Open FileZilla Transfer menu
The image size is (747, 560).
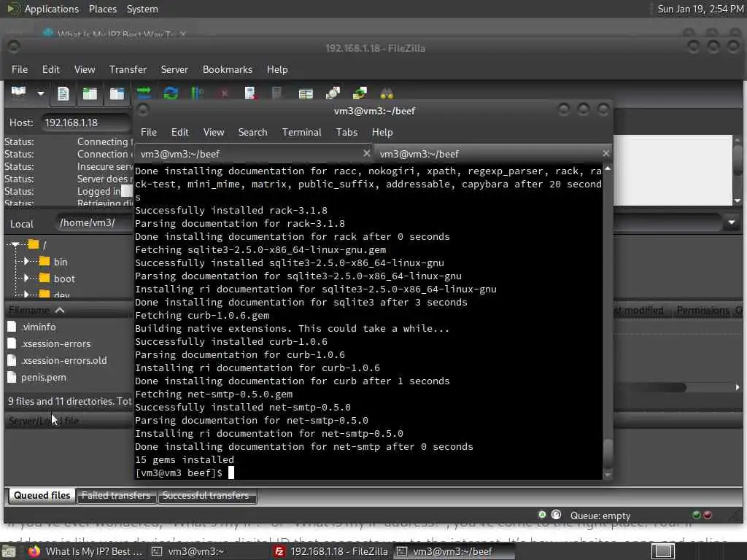[x=128, y=69]
